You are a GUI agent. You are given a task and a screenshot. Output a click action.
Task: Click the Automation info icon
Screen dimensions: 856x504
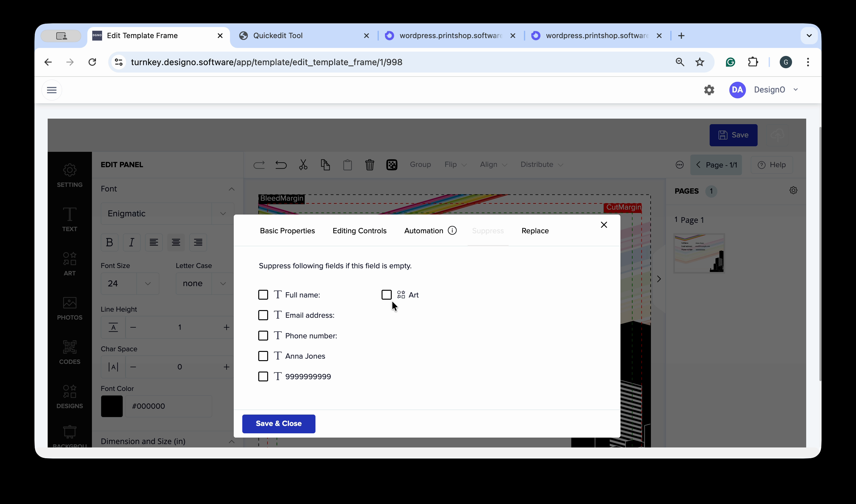pos(452,230)
